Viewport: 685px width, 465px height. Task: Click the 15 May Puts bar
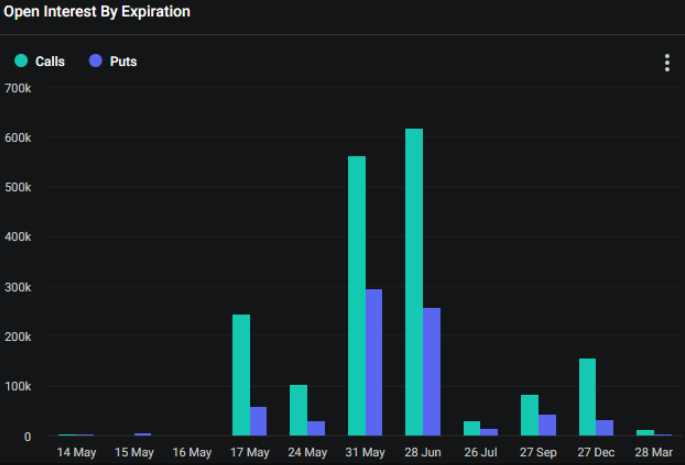coord(143,434)
